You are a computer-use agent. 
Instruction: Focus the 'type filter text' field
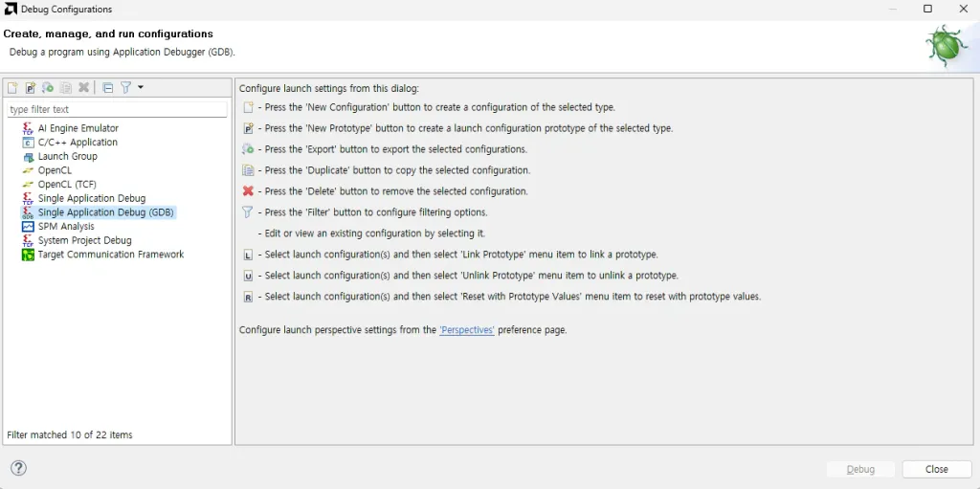(x=117, y=110)
